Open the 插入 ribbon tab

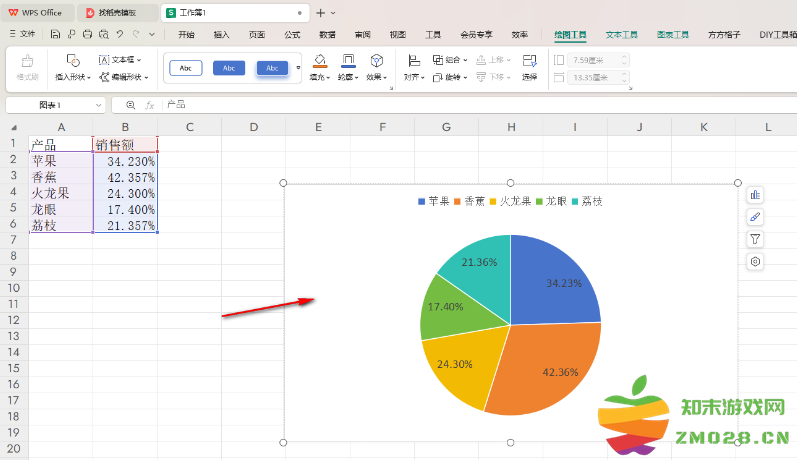pos(221,34)
